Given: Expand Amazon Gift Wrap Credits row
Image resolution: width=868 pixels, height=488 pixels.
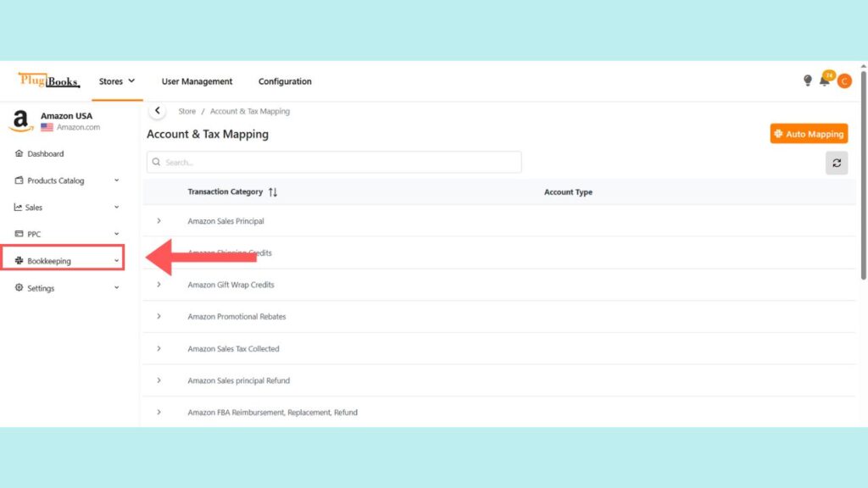Looking at the screenshot, I should point(159,285).
